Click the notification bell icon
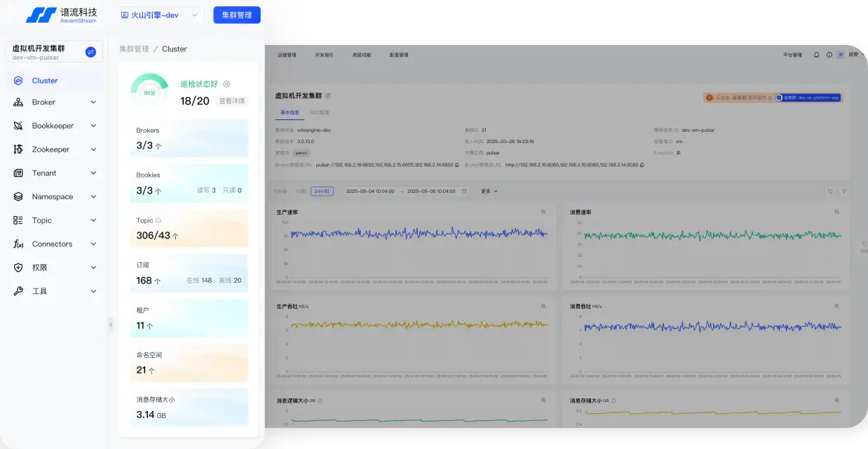The image size is (868, 449). pyautogui.click(x=816, y=55)
